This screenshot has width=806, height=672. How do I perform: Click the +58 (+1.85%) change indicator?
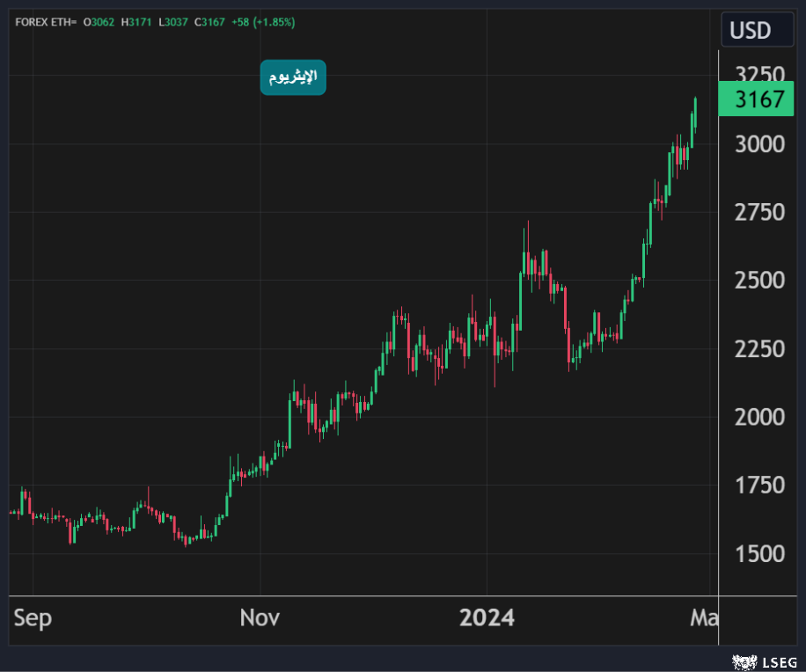pos(263,21)
